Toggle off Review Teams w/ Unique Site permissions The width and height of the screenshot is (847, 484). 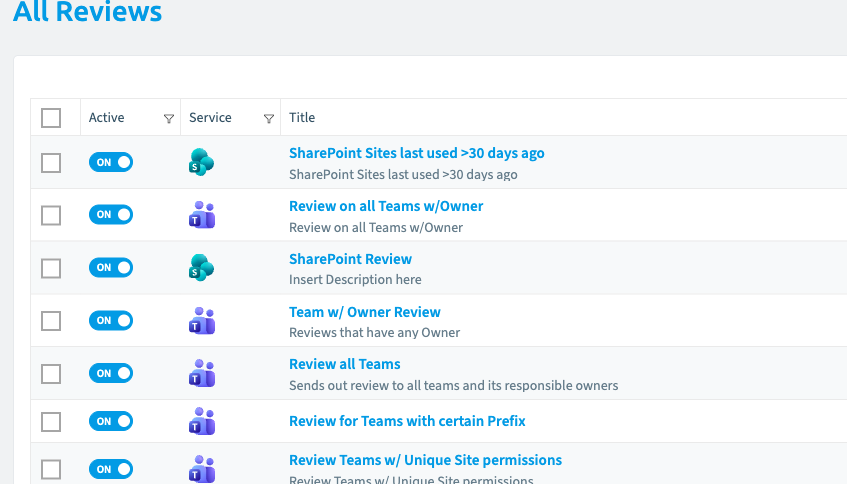point(111,469)
